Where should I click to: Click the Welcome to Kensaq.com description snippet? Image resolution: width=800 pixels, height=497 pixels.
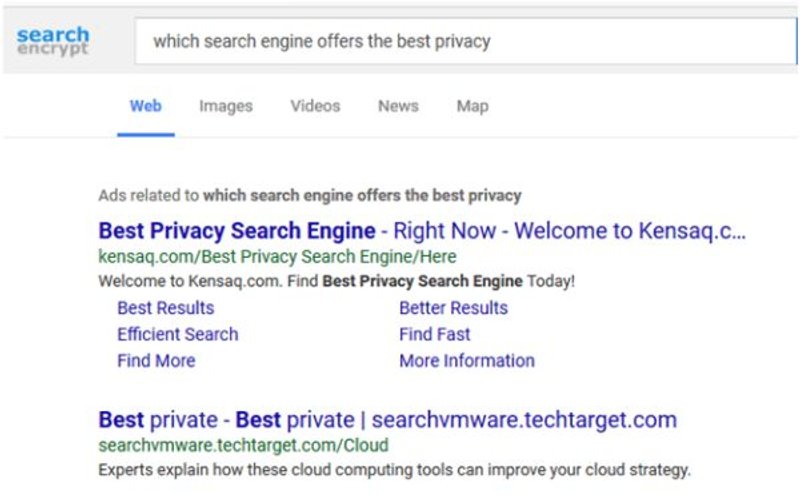pos(337,281)
